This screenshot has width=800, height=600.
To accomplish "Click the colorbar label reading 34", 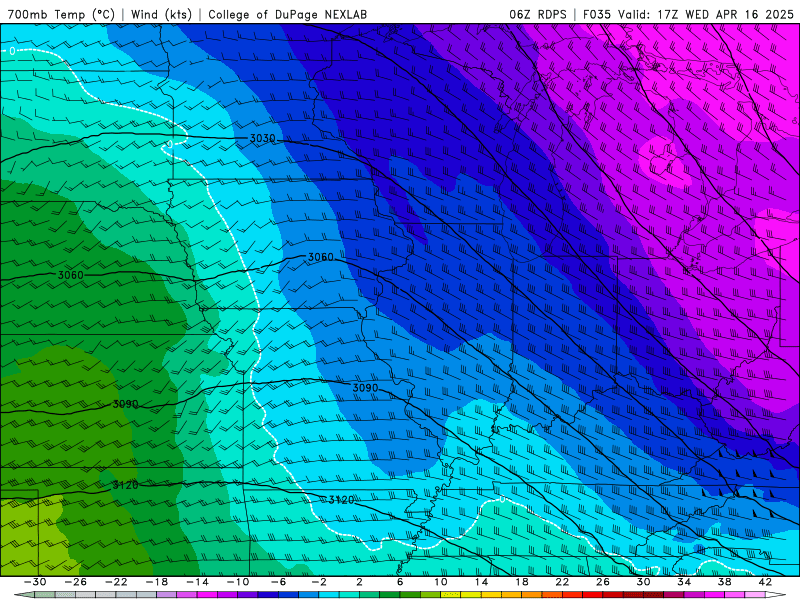I will tap(684, 582).
